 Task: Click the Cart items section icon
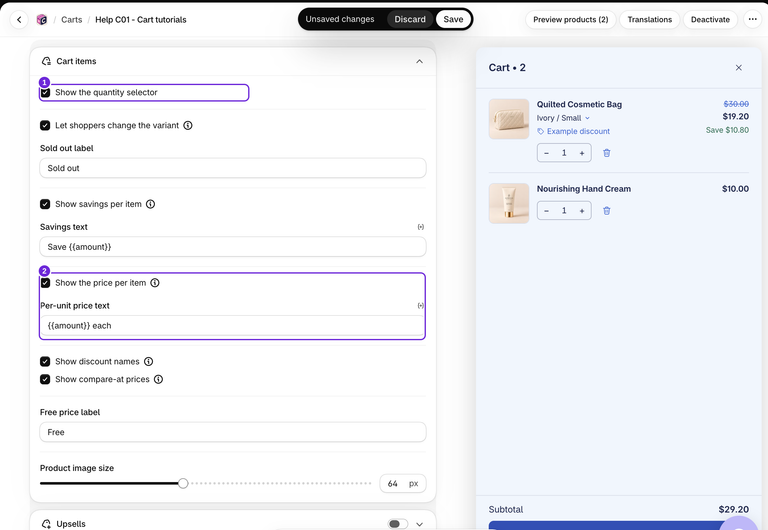(46, 61)
